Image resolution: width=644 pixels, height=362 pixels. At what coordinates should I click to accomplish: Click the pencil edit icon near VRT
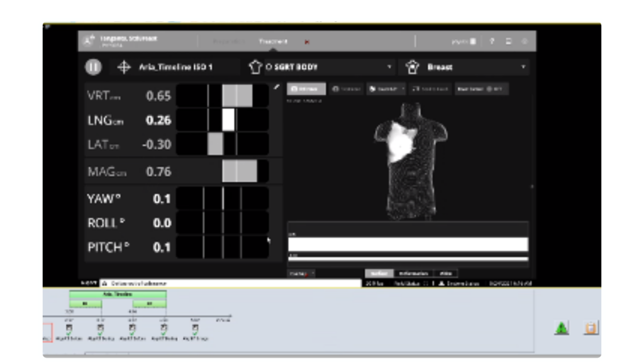click(x=276, y=87)
